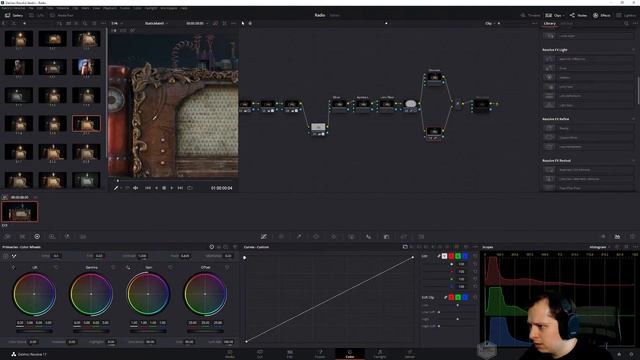Toggle Soft Clip red channel

451,297
